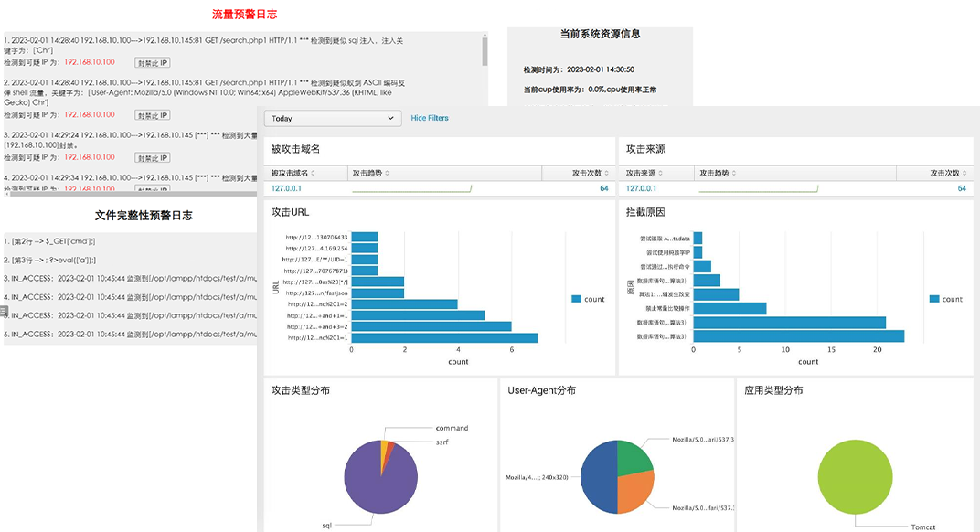Screen dimensions: 980x532
Task: Click the 封禁此 IP button for log entry 3
Action: click(x=153, y=158)
